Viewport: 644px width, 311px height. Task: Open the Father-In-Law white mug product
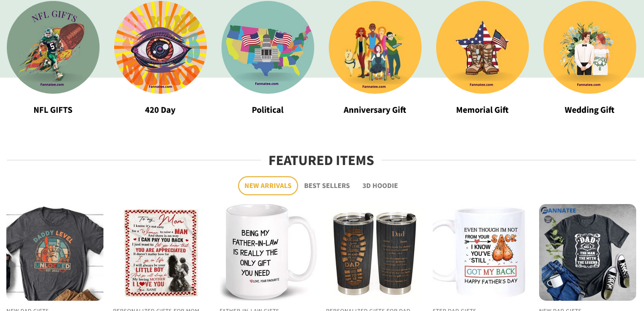(x=268, y=252)
